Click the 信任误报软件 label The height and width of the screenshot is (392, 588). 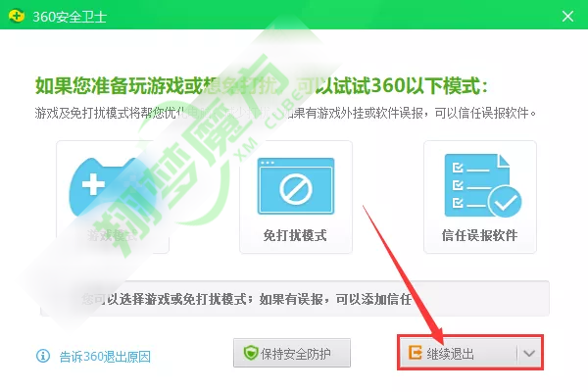[x=479, y=235]
